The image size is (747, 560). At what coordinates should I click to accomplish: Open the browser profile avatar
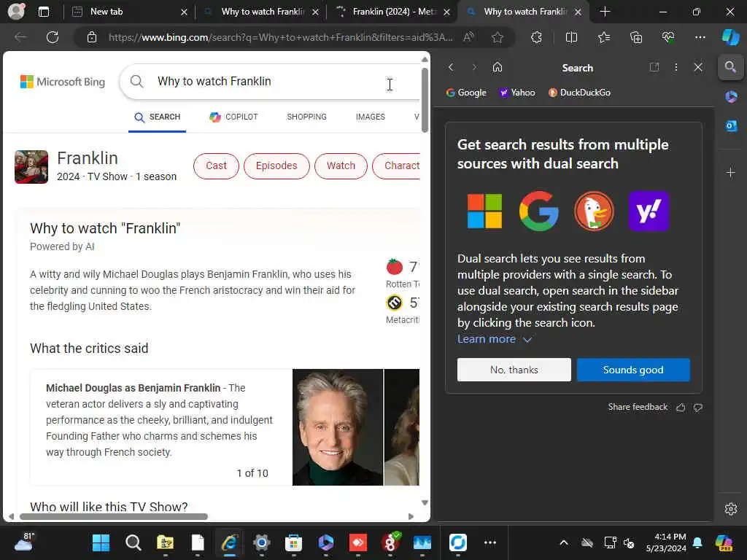[16, 12]
